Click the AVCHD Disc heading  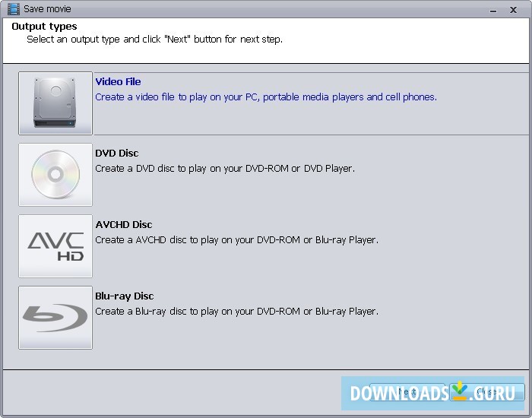pos(124,225)
